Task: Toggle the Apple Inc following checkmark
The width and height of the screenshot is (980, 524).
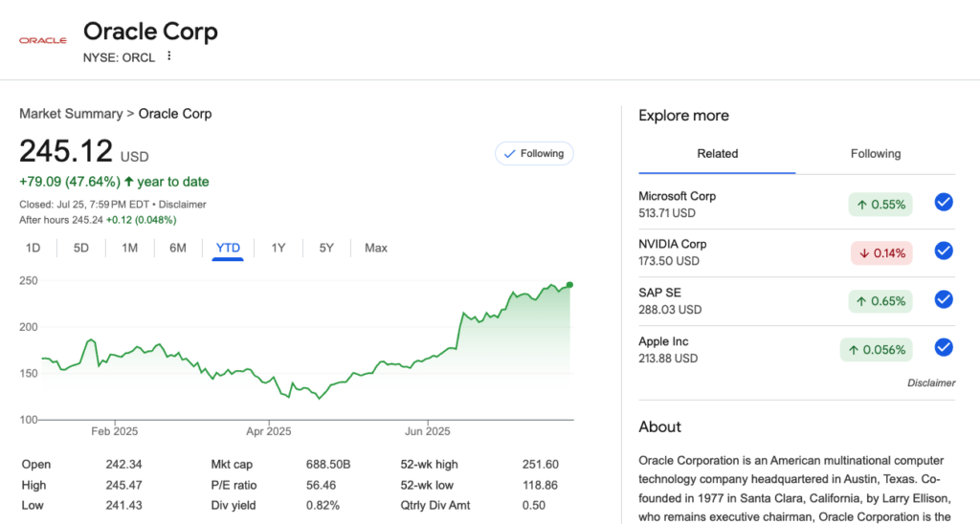Action: point(943,347)
